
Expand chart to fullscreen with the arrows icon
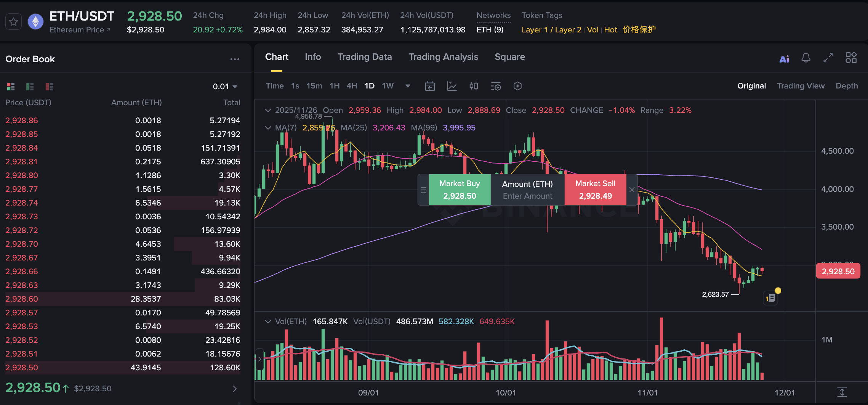pos(828,58)
